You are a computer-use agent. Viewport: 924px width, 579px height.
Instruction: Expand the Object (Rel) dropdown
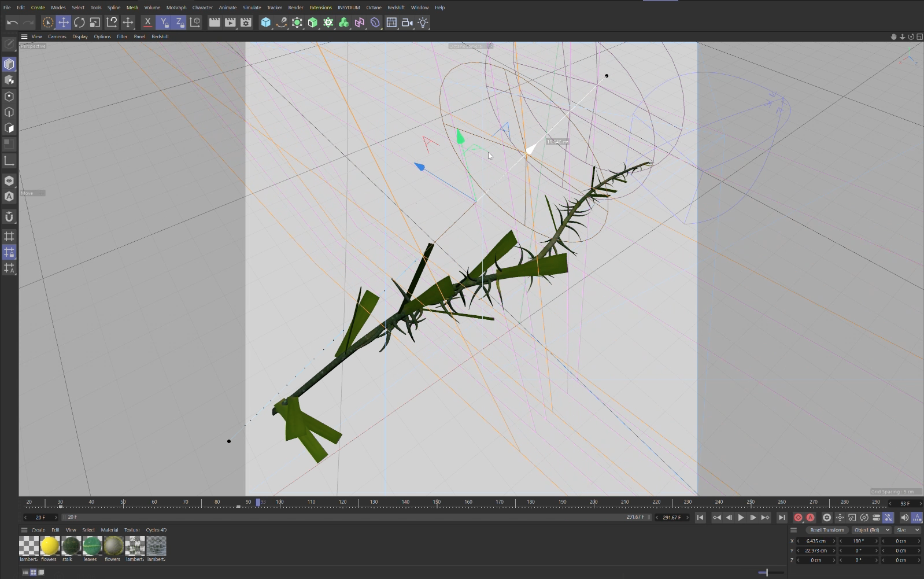[871, 530]
